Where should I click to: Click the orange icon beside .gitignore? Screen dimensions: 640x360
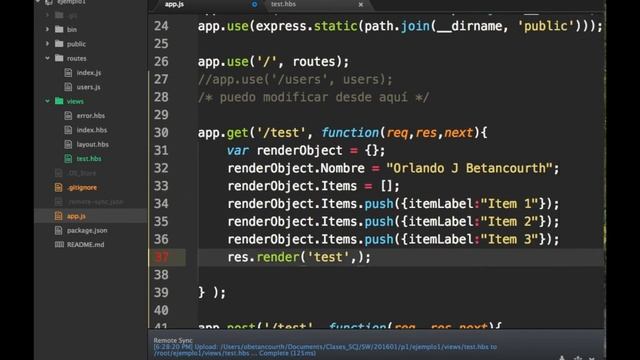(x=58, y=187)
